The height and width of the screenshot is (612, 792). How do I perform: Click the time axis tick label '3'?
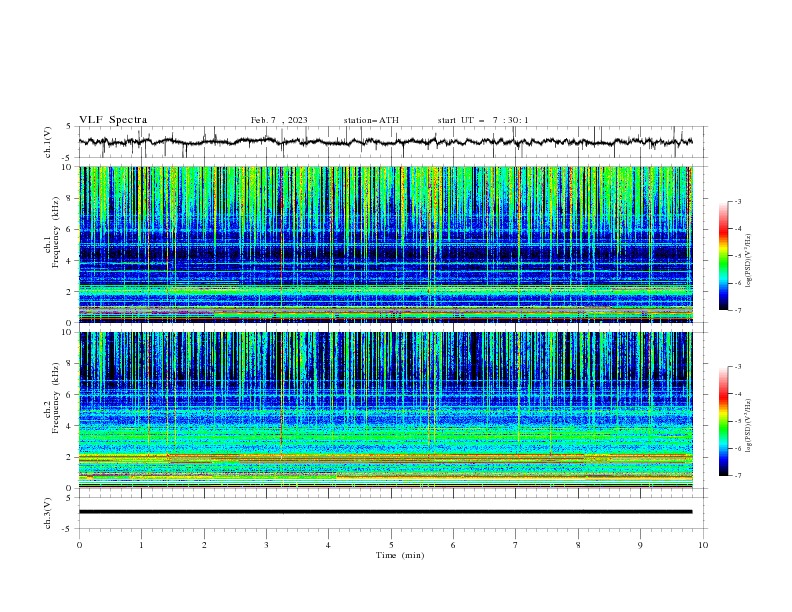coord(266,545)
